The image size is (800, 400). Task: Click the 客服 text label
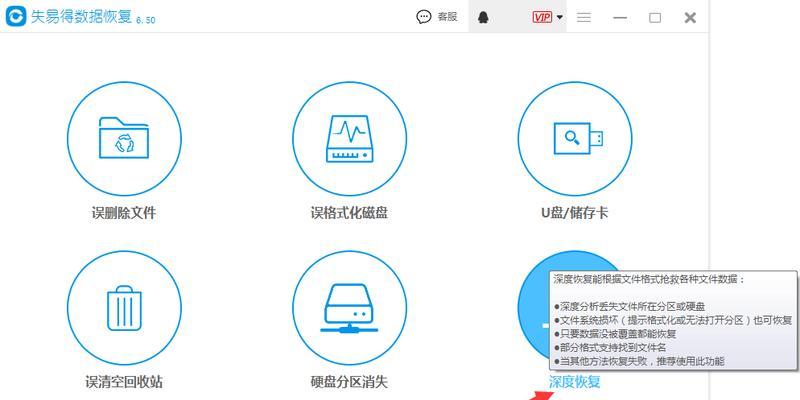point(447,17)
